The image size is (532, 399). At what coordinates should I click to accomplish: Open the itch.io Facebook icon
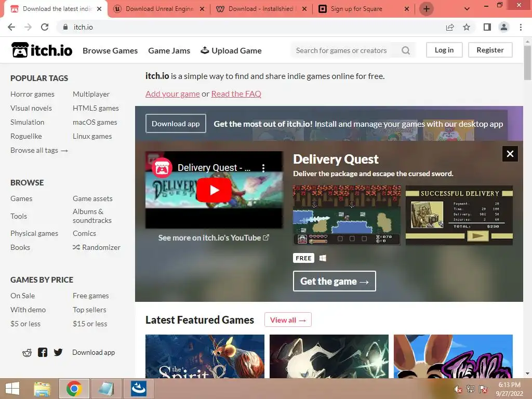pyautogui.click(x=43, y=353)
